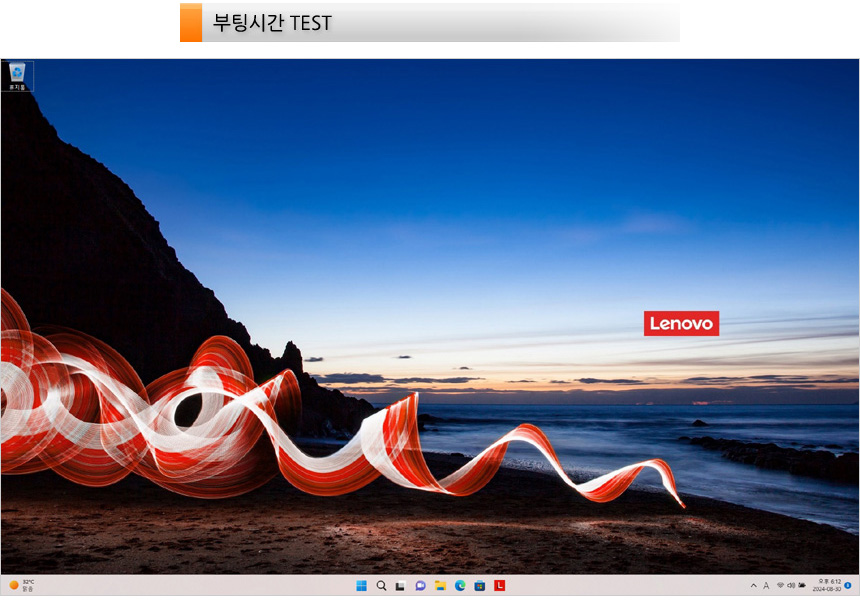Viewport: 860px width, 601px height.
Task: Open the Windows Start menu
Action: [361, 585]
